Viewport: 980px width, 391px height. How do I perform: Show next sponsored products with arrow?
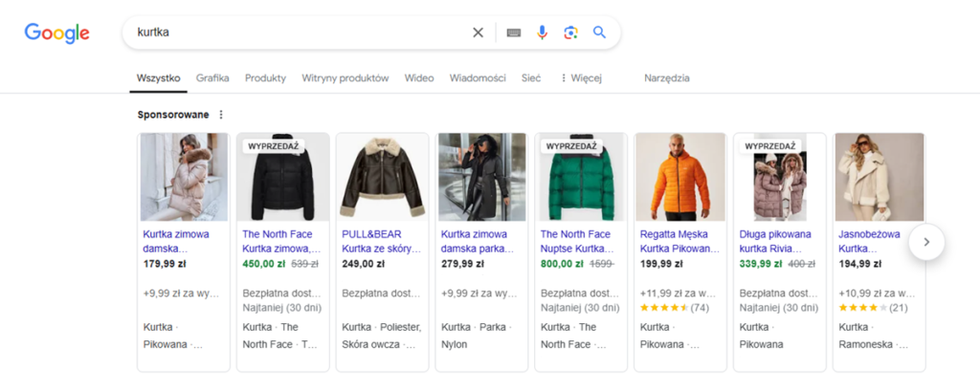926,242
